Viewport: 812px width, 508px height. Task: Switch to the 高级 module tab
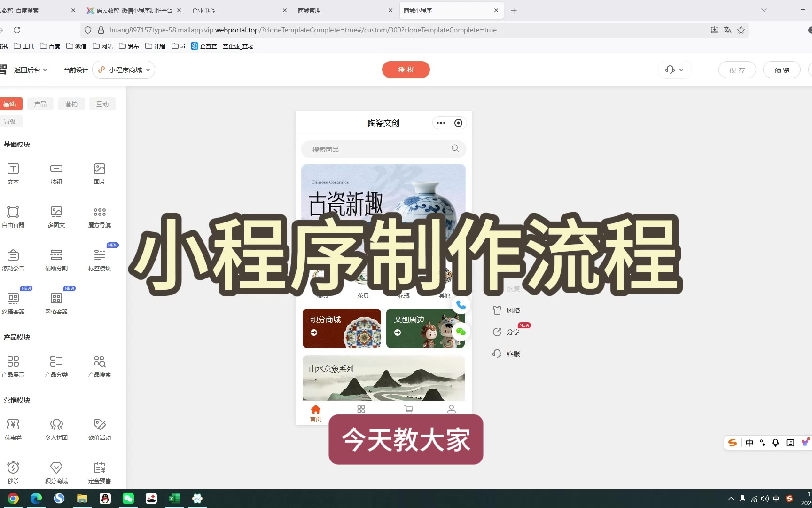click(10, 121)
